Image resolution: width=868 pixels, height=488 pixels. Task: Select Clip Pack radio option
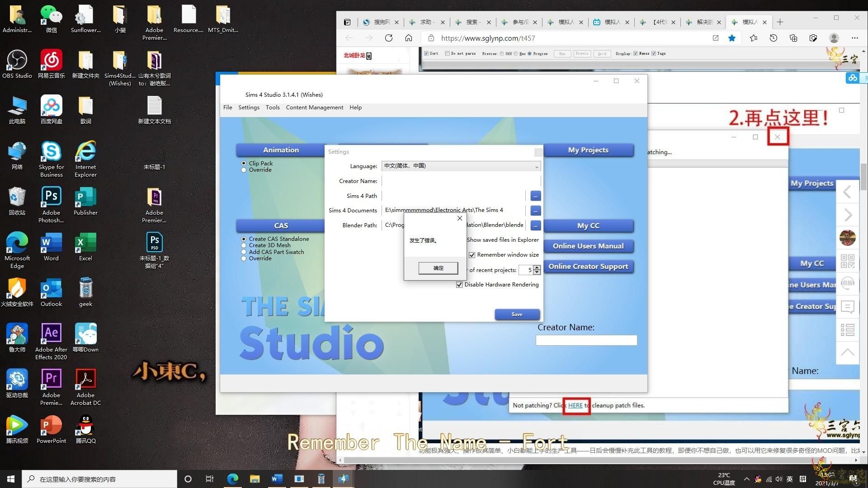click(244, 164)
